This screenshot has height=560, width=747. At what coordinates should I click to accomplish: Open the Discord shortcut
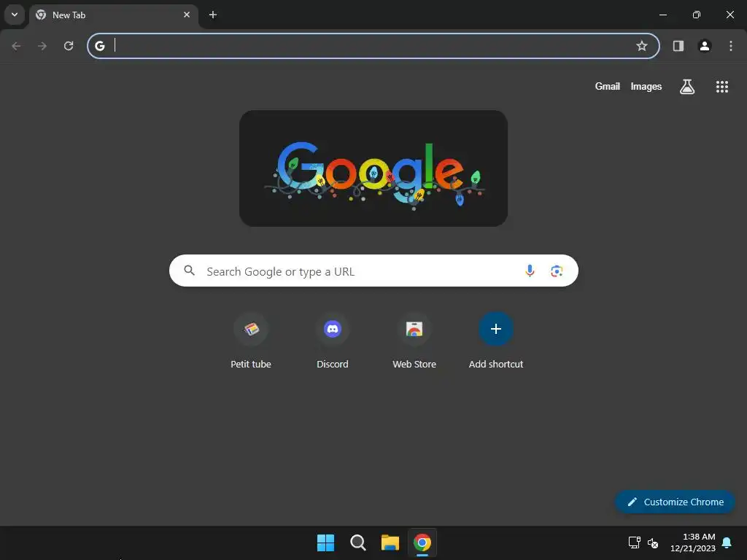point(333,341)
